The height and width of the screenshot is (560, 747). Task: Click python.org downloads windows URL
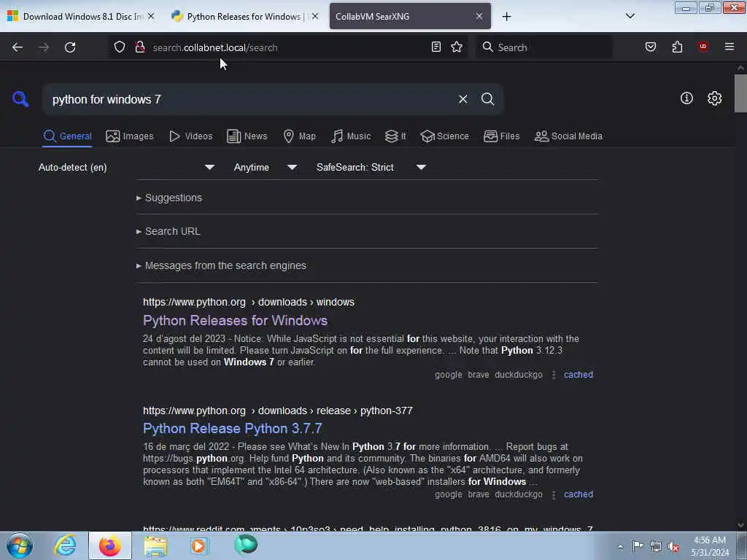coord(249,303)
